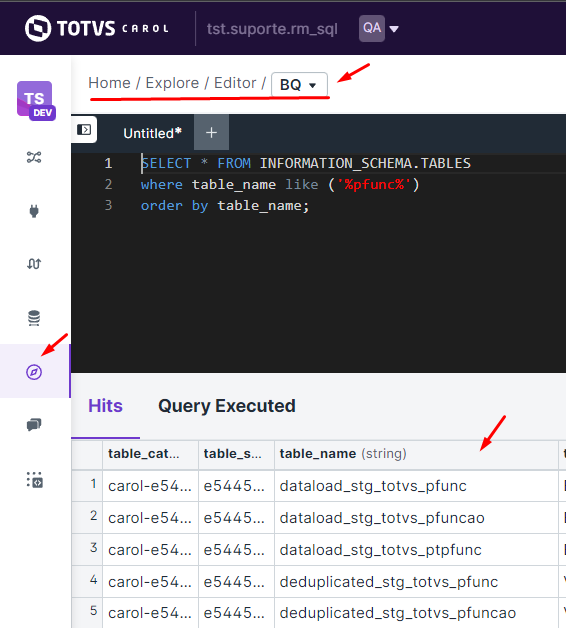
Task: Switch to the Query Executed tab
Action: point(227,406)
